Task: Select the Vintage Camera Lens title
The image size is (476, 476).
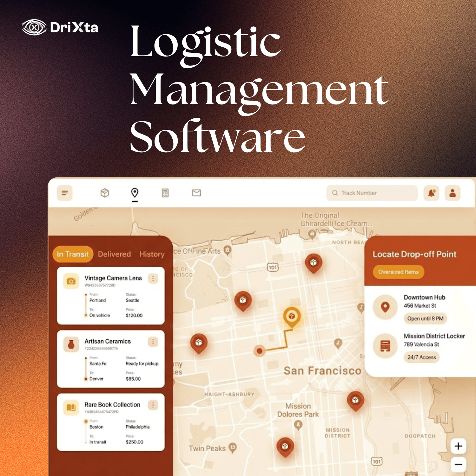Action: [113, 278]
